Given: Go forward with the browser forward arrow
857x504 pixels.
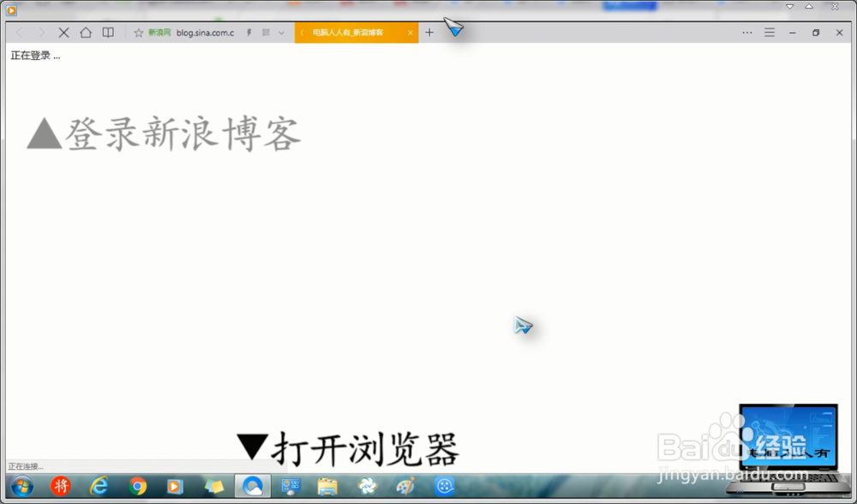Looking at the screenshot, I should point(41,33).
